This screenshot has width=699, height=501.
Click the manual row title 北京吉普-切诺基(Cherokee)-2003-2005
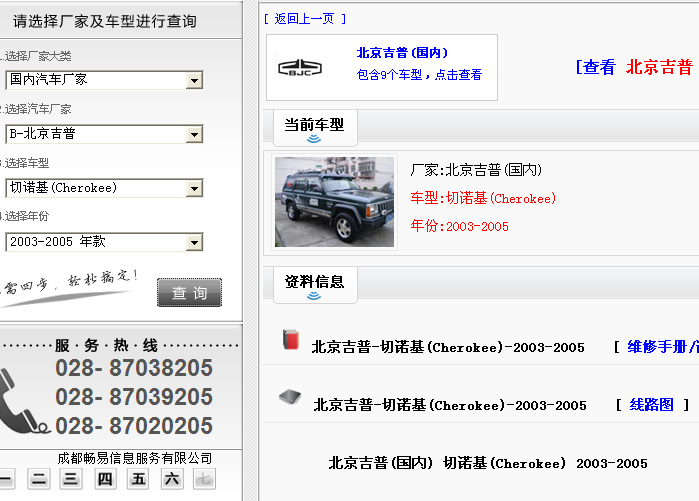click(x=448, y=347)
